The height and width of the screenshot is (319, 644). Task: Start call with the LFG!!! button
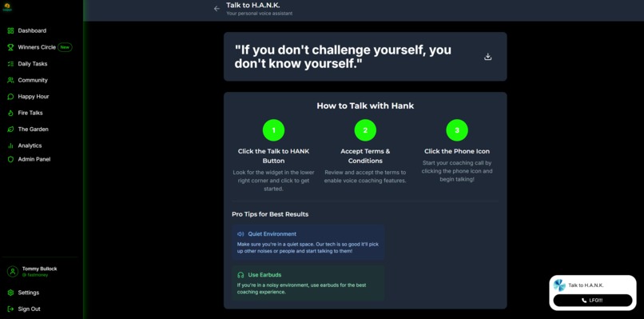(x=593, y=301)
